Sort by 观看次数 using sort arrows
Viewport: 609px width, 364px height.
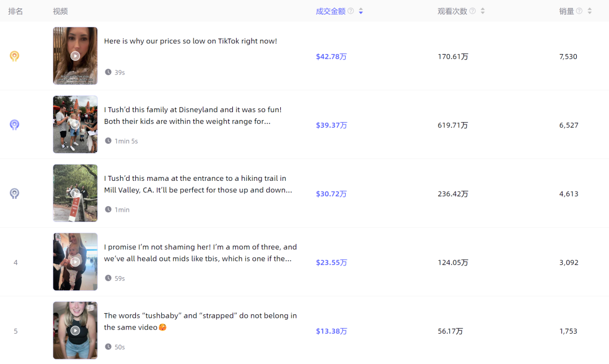(483, 11)
